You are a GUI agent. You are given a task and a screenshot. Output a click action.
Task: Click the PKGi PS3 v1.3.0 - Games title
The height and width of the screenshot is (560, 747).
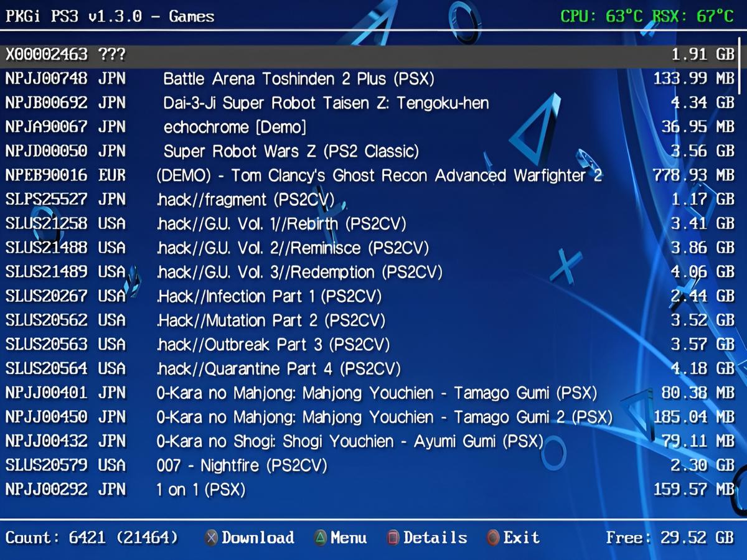point(110,16)
